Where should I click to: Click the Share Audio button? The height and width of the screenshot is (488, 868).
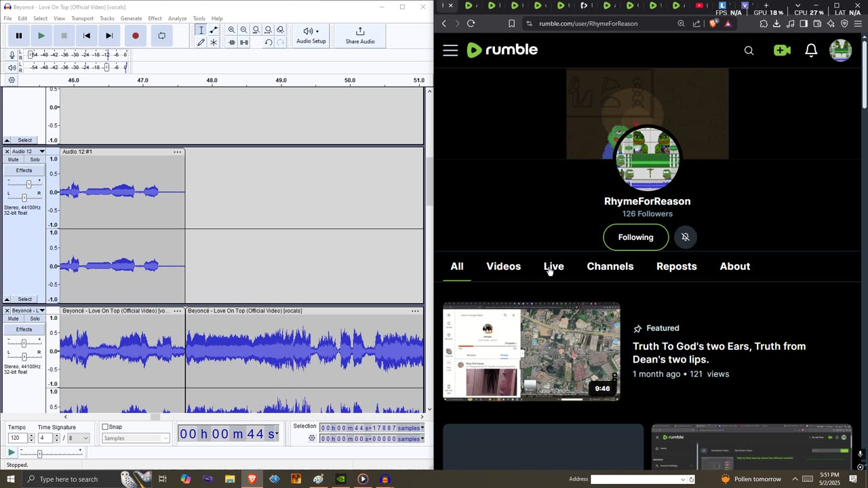pyautogui.click(x=360, y=36)
